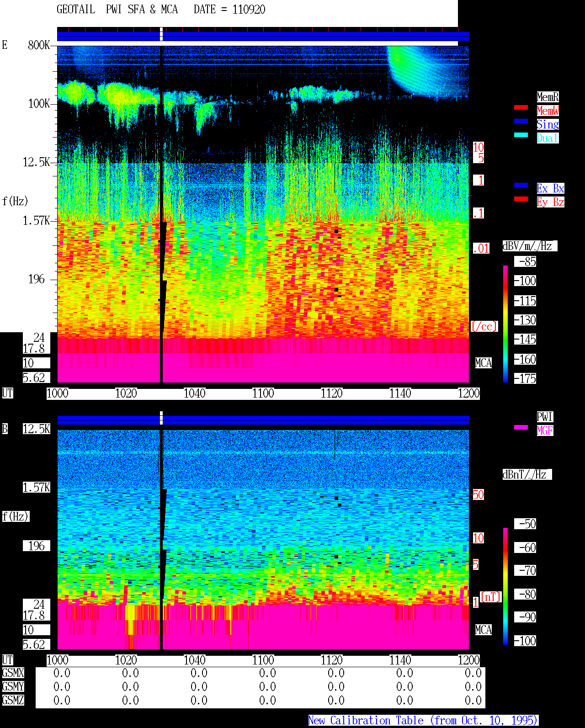Screen dimensions: 585x728
Task: Click the 800K frequency axis label
Action: click(x=39, y=45)
